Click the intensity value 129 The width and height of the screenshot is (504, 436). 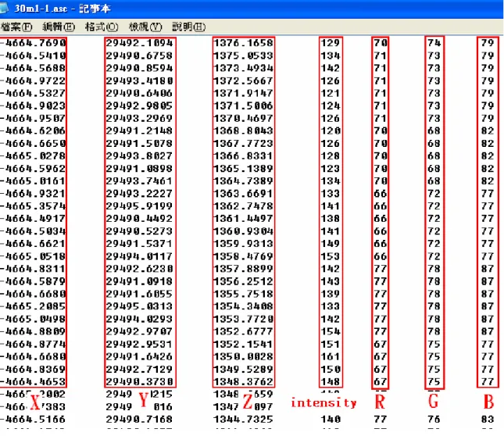pyautogui.click(x=331, y=43)
